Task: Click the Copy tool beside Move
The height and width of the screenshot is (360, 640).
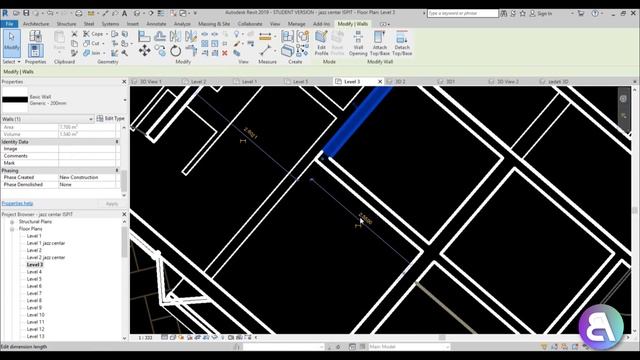Action: click(160, 51)
